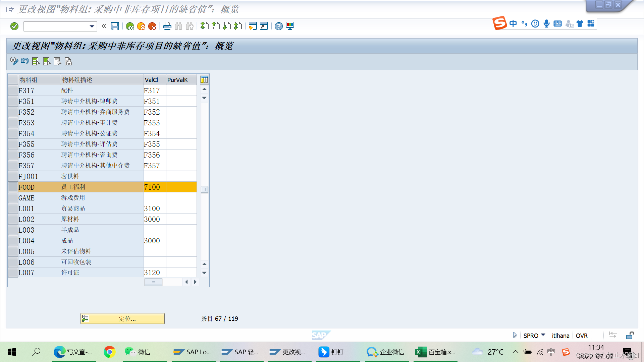This screenshot has width=644, height=362.
Task: Click the vertical table scrollbar thumb
Action: click(204, 189)
